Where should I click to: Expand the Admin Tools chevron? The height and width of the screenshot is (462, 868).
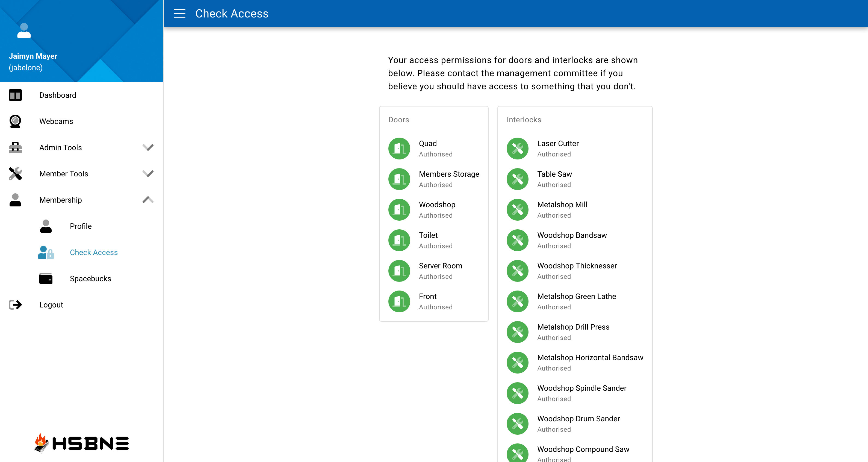coord(148,147)
